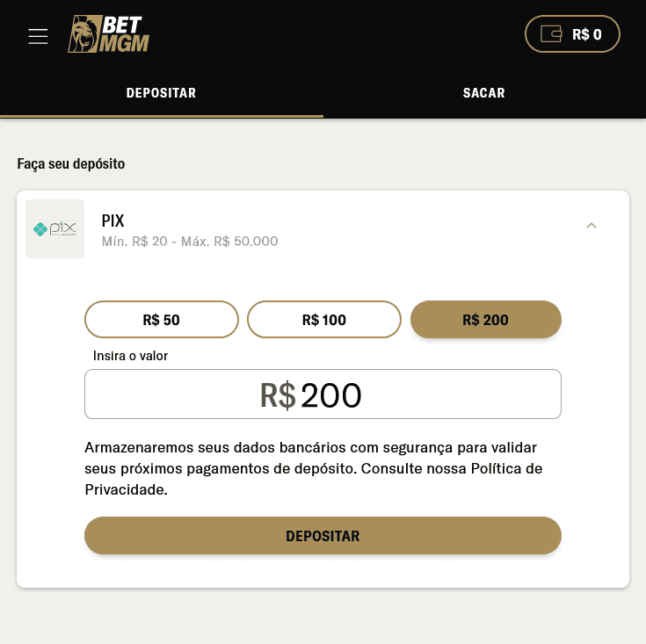
Task: Click the PIX payment method title
Action: coord(113,221)
